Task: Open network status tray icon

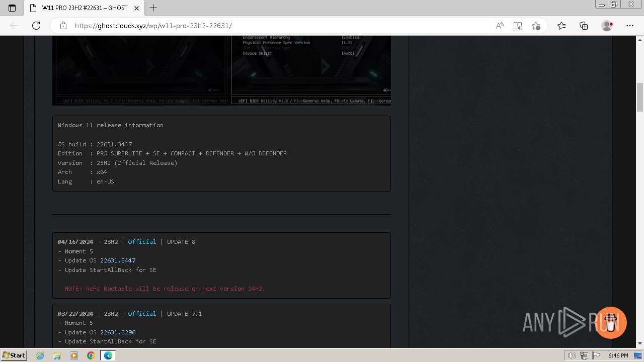Action: [584, 355]
